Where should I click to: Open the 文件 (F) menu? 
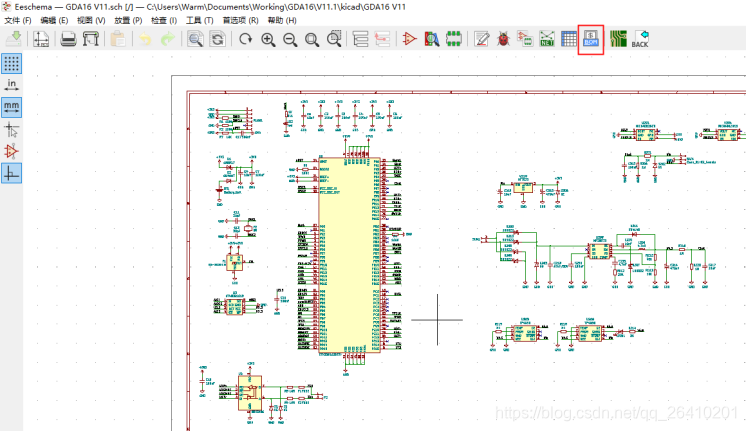click(x=18, y=20)
